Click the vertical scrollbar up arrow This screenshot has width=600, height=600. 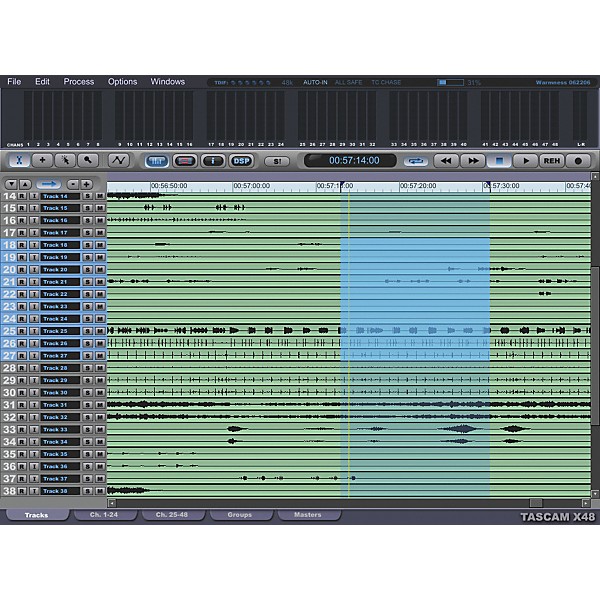pyautogui.click(x=595, y=176)
